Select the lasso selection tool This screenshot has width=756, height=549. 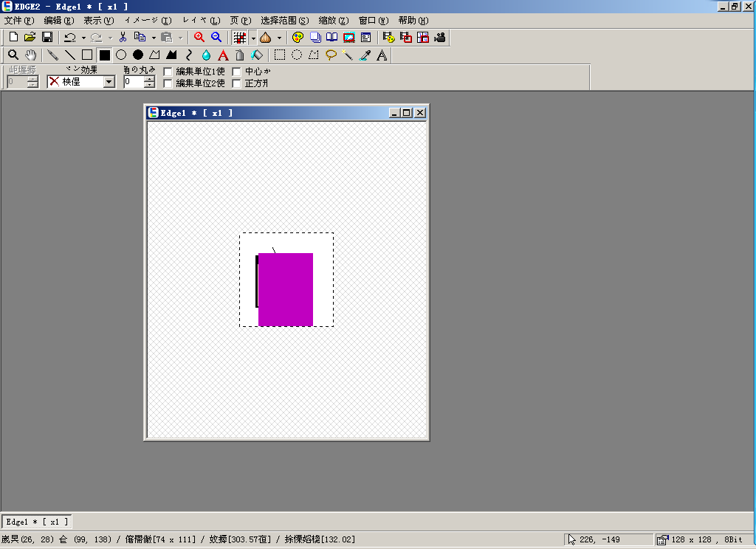(x=331, y=55)
